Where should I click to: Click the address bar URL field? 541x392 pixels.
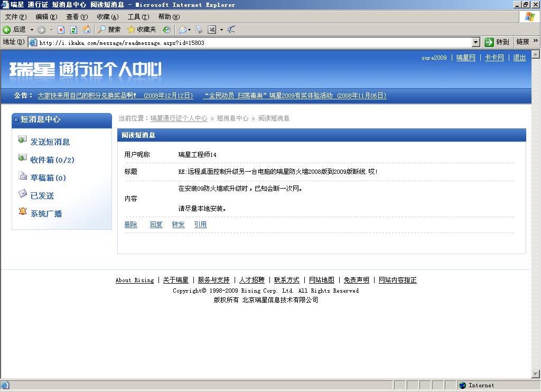pos(255,42)
